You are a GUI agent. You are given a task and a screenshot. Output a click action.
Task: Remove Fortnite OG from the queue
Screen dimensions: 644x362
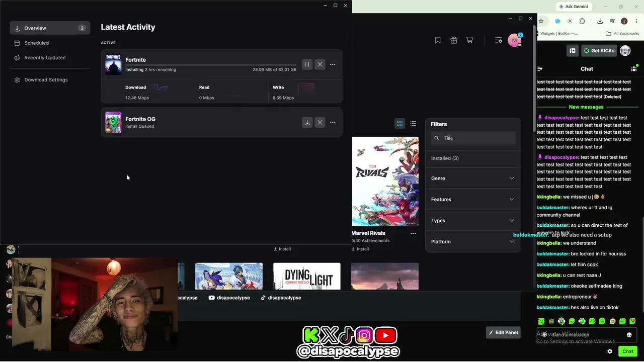[320, 122]
